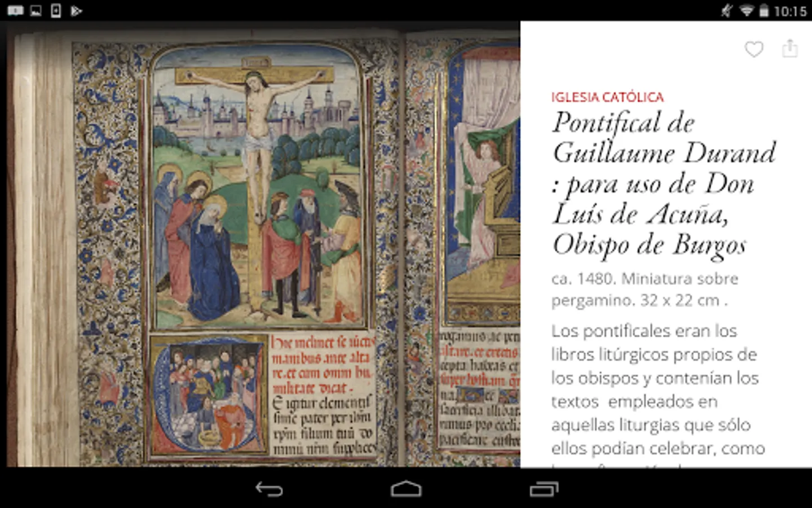The height and width of the screenshot is (508, 812).
Task: Tap the clock showing 10:15
Action: 790,11
